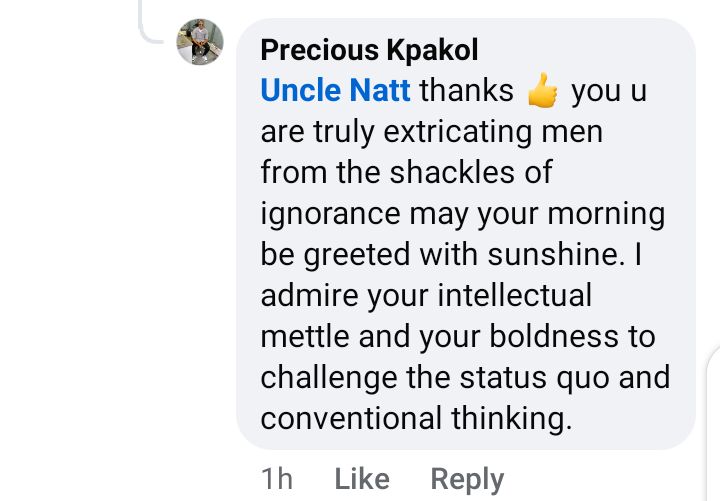Like Precious Kpakol's comment
This screenshot has width=720, height=501.
361,479
